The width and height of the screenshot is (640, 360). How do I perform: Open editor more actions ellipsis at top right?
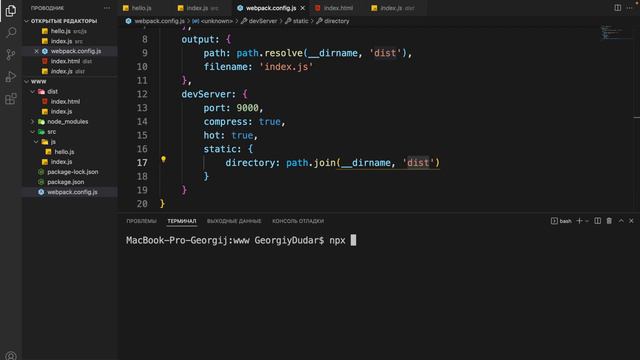click(629, 8)
